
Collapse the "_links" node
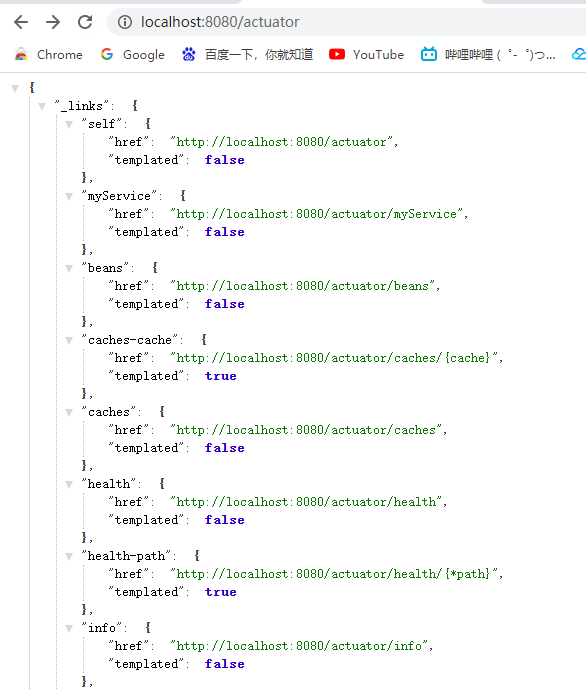point(42,106)
